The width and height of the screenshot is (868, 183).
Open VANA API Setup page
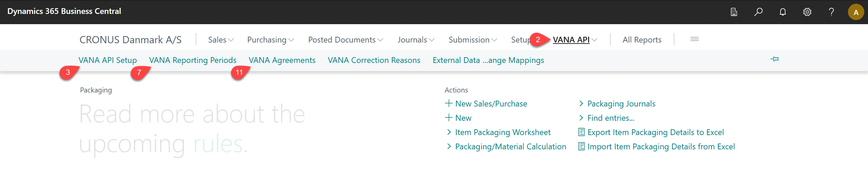(x=108, y=60)
